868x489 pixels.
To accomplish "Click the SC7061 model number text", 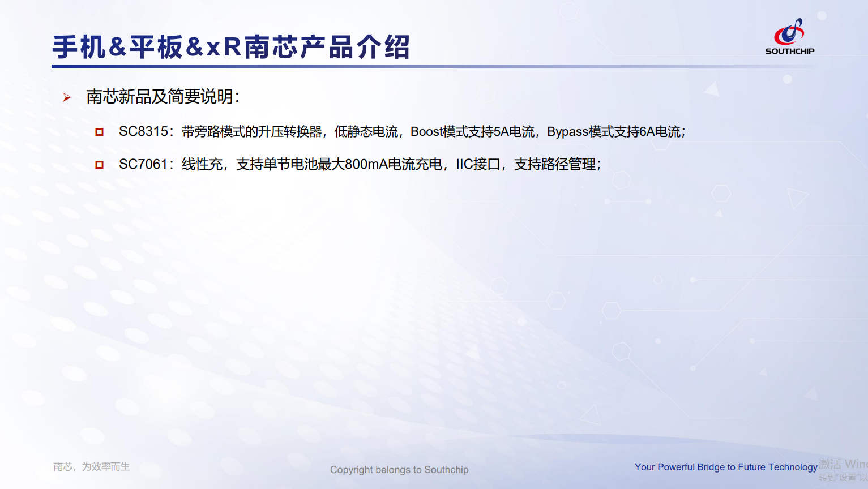I will (x=143, y=165).
